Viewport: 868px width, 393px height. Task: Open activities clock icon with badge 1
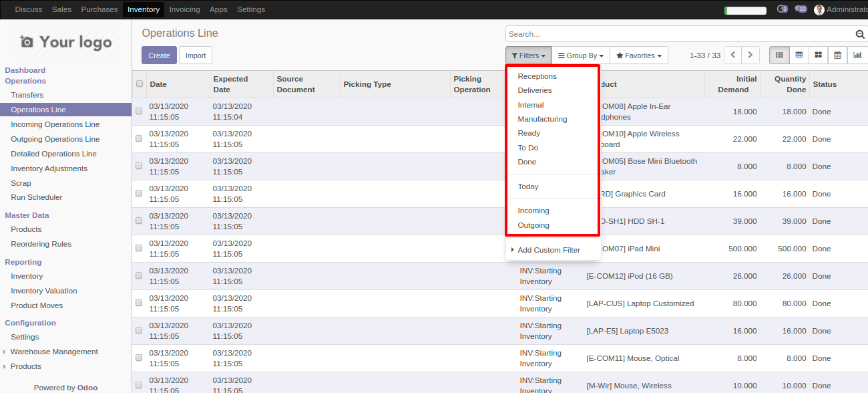(x=783, y=9)
